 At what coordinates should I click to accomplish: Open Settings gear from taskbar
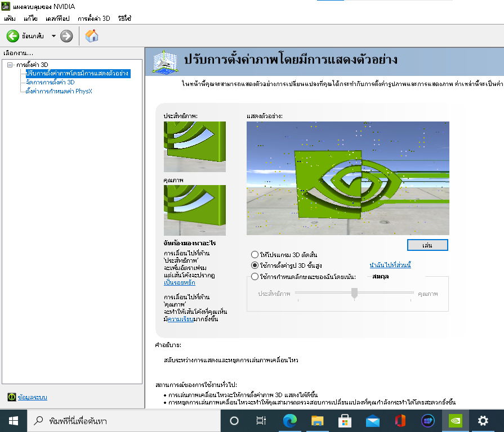pos(483,421)
